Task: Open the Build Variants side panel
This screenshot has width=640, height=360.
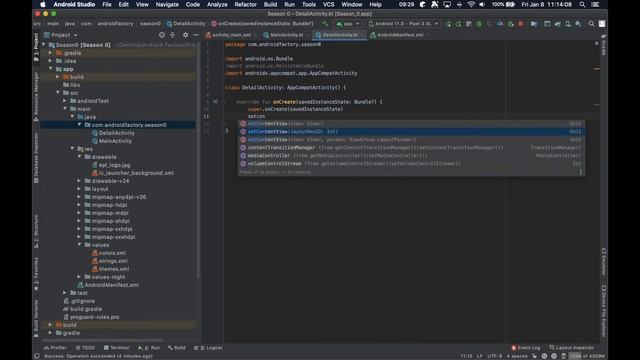Action: coord(36,318)
